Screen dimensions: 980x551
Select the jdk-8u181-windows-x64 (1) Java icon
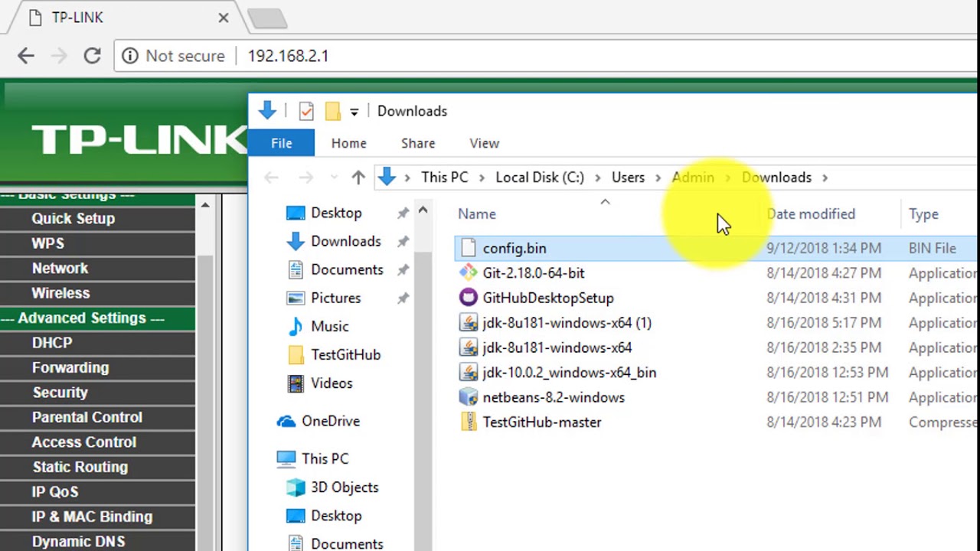pyautogui.click(x=469, y=323)
